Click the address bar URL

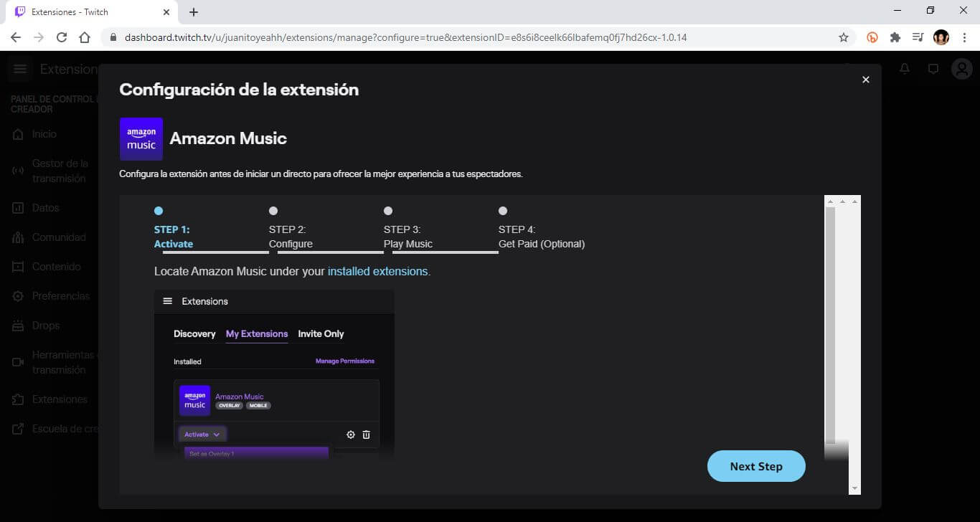click(x=405, y=37)
